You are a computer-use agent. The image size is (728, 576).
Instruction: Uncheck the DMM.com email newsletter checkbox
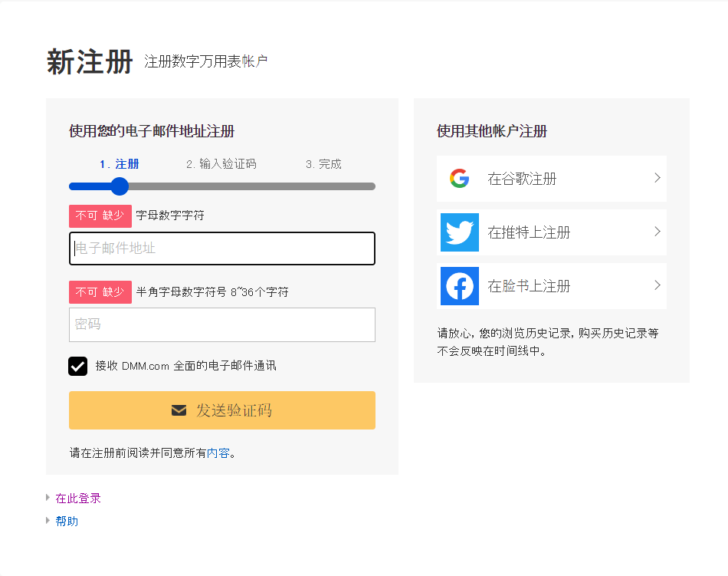click(77, 366)
